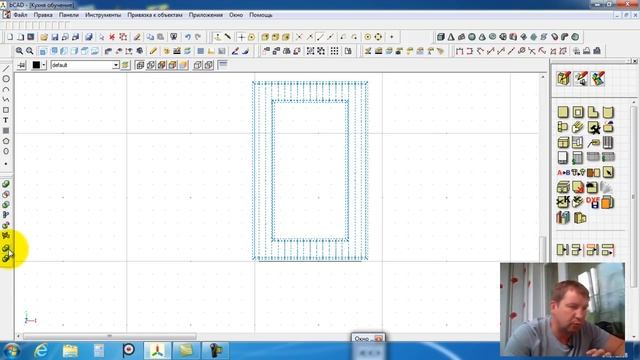This screenshot has height=360, width=640.
Task: Click the Zoom out magnifier icon
Action: click(30, 51)
